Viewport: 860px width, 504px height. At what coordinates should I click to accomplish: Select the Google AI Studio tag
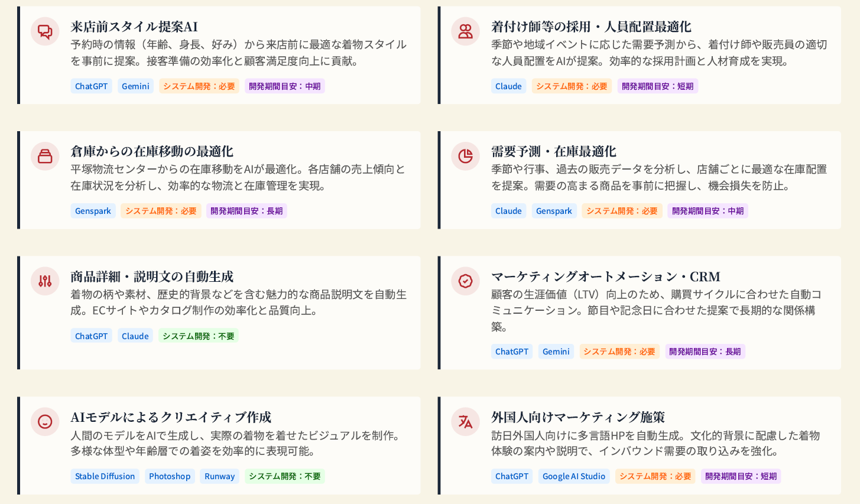(x=573, y=476)
